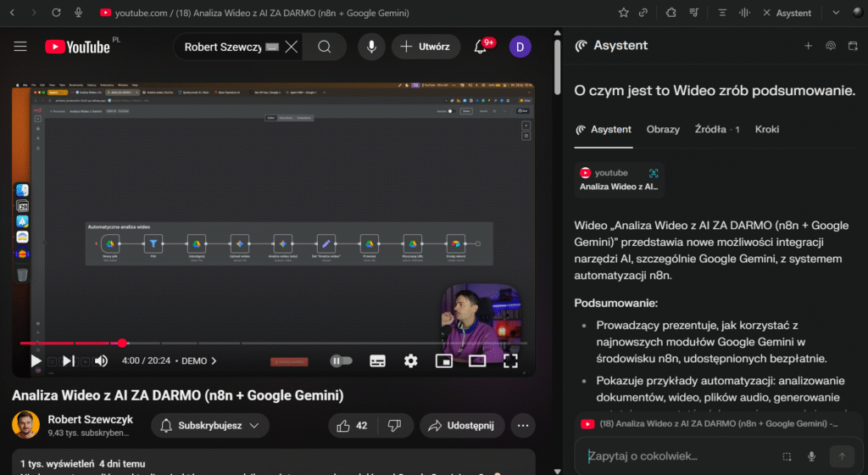Image resolution: width=868 pixels, height=475 pixels.
Task: Click the YouTube notifications bell icon
Action: (481, 47)
